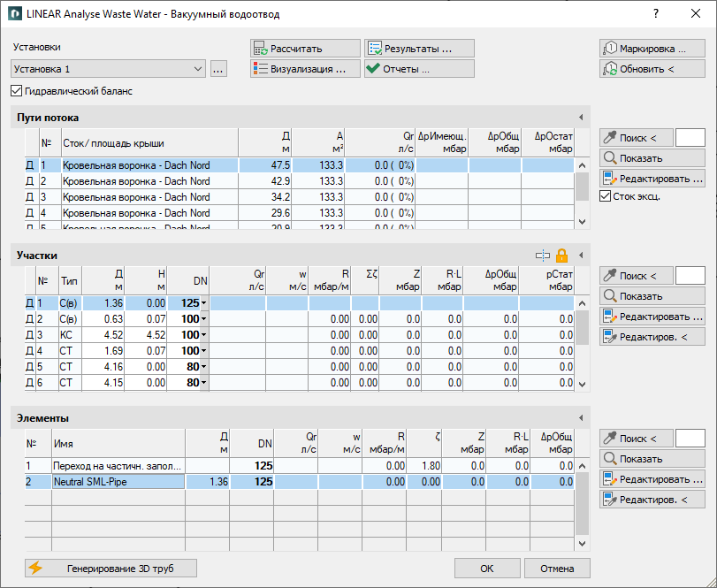Click the orange lock icon in Участки
The height and width of the screenshot is (588, 717).
tap(561, 256)
